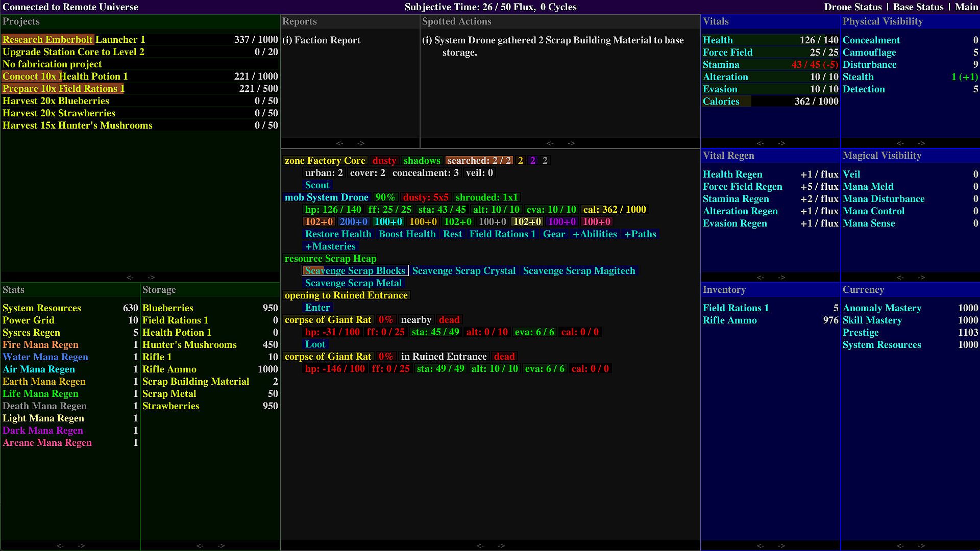Expand the +Abilities list

click(x=595, y=234)
